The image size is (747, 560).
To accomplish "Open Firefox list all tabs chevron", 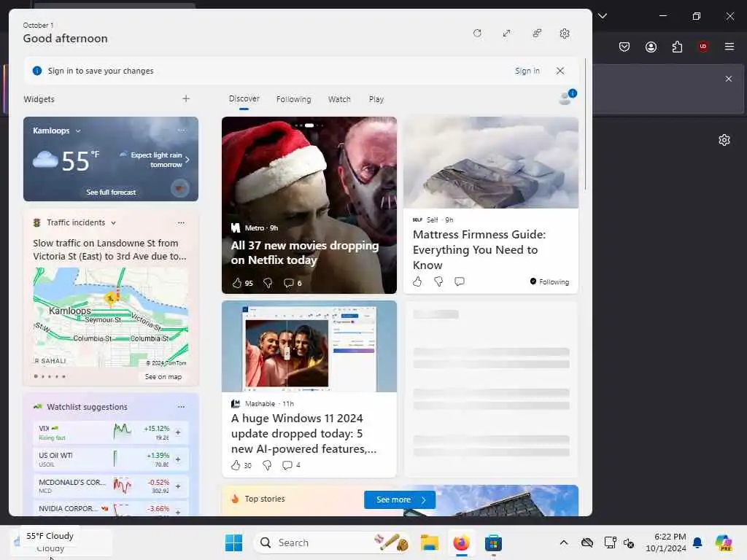I will [x=603, y=16].
